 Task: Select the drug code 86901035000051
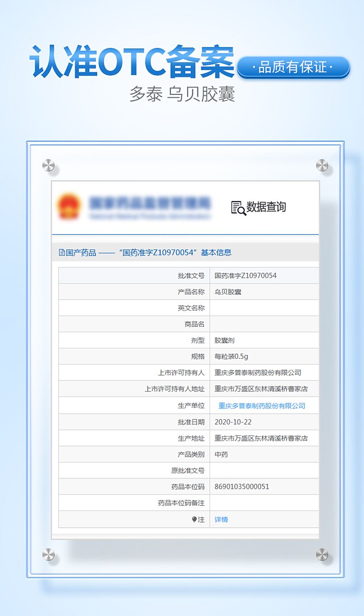[x=242, y=487]
